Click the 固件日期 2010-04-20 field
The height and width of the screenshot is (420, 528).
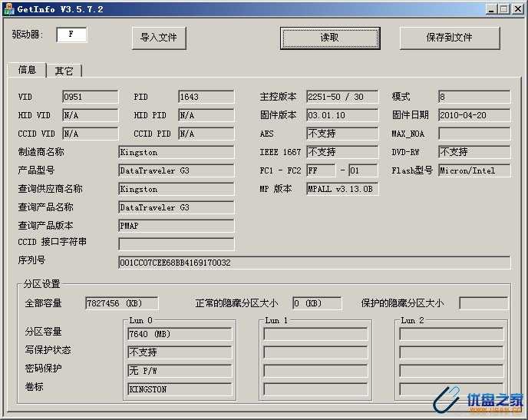click(x=474, y=115)
